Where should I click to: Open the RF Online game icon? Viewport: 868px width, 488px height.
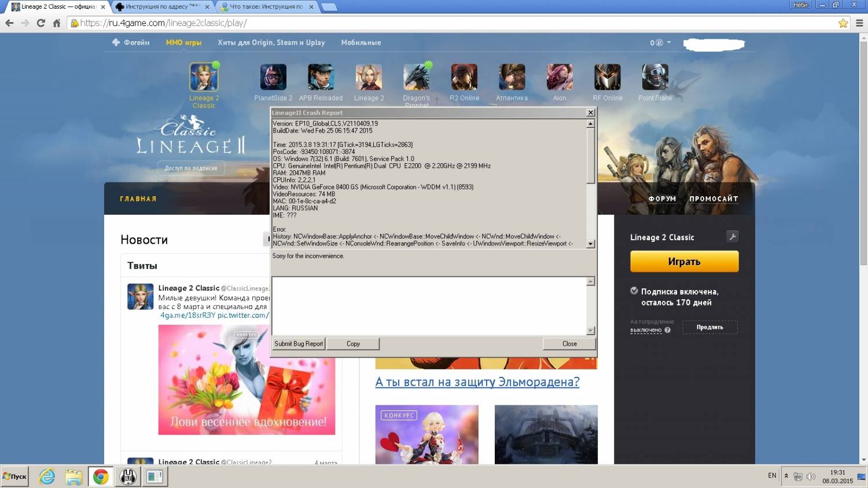[608, 78]
